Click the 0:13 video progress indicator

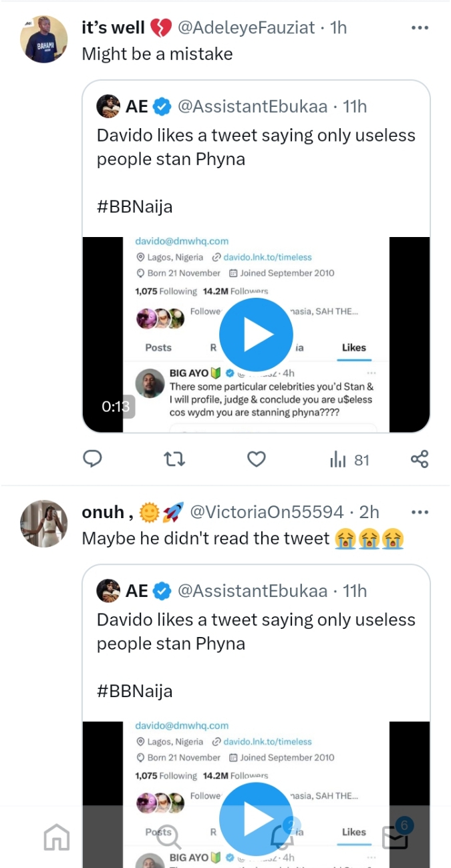click(116, 405)
